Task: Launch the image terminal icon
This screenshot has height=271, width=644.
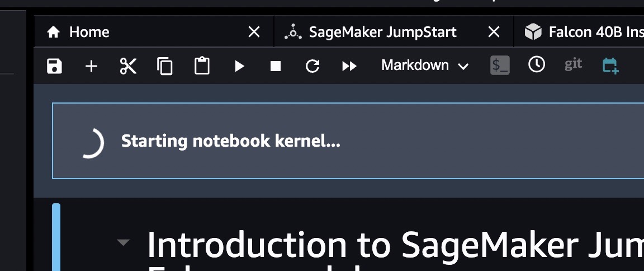Action: click(x=500, y=66)
